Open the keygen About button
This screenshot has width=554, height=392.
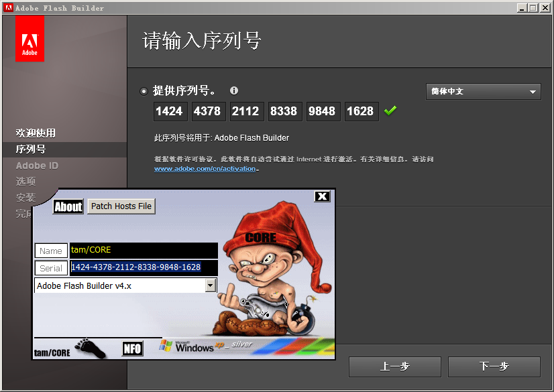[68, 206]
